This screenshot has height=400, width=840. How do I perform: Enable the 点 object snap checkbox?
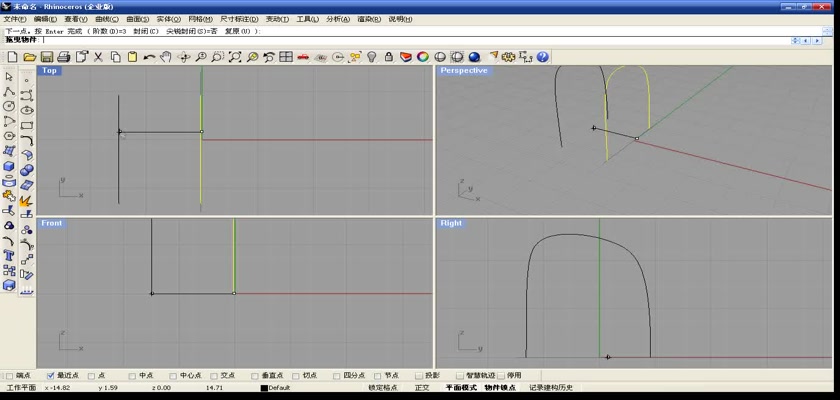click(x=91, y=376)
